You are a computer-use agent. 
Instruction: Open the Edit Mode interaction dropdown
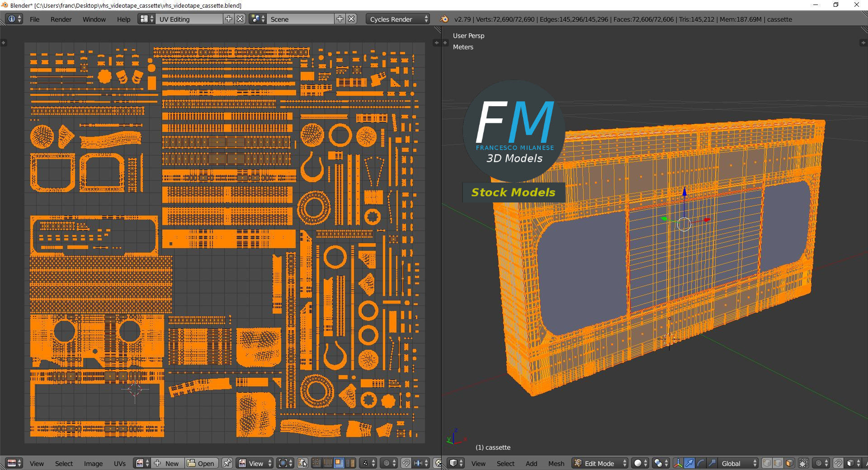pyautogui.click(x=600, y=463)
